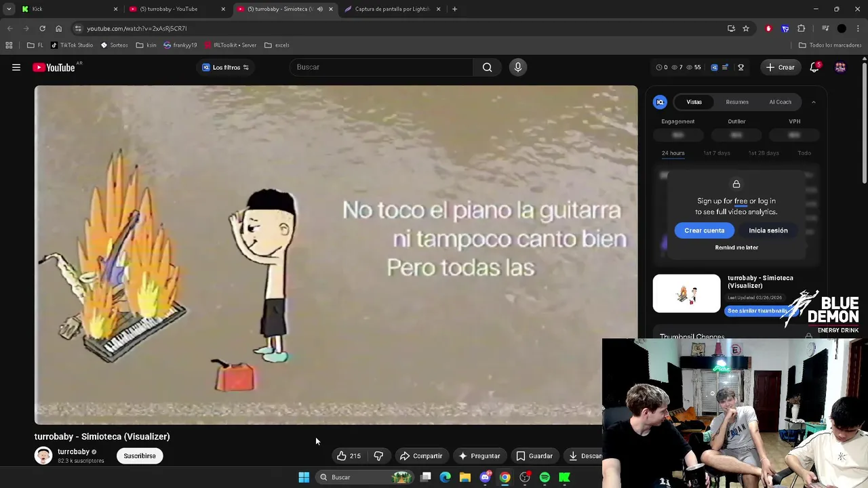The width and height of the screenshot is (868, 488).
Task: Open the Windows Start menu
Action: click(304, 477)
